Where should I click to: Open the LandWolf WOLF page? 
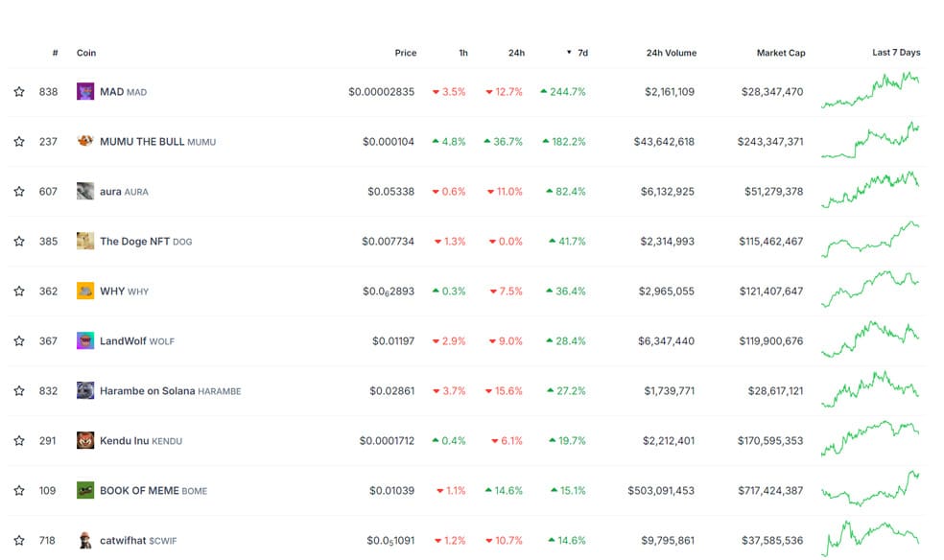pos(137,341)
